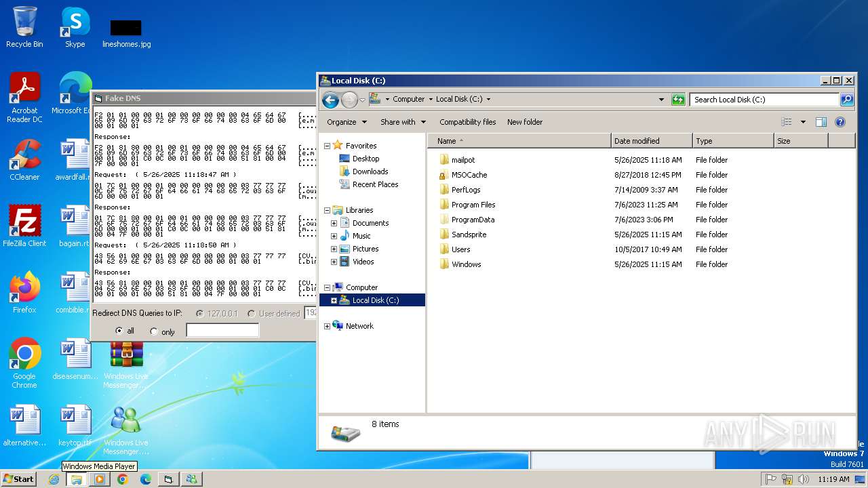Collapse the Favorites tree section
Viewport: 868px width, 488px height.
click(327, 146)
